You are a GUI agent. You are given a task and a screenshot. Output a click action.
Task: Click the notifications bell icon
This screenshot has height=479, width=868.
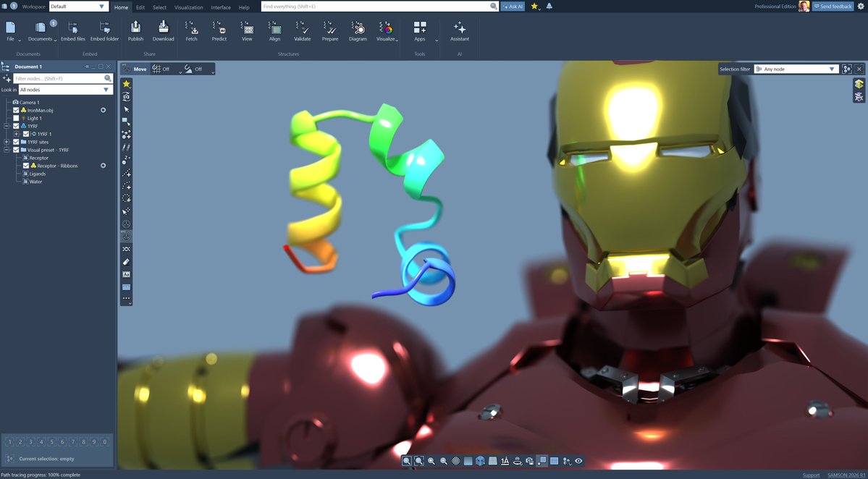pyautogui.click(x=549, y=6)
